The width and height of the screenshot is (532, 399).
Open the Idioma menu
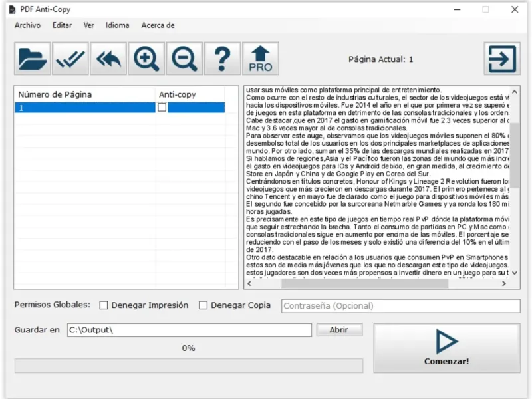[118, 25]
